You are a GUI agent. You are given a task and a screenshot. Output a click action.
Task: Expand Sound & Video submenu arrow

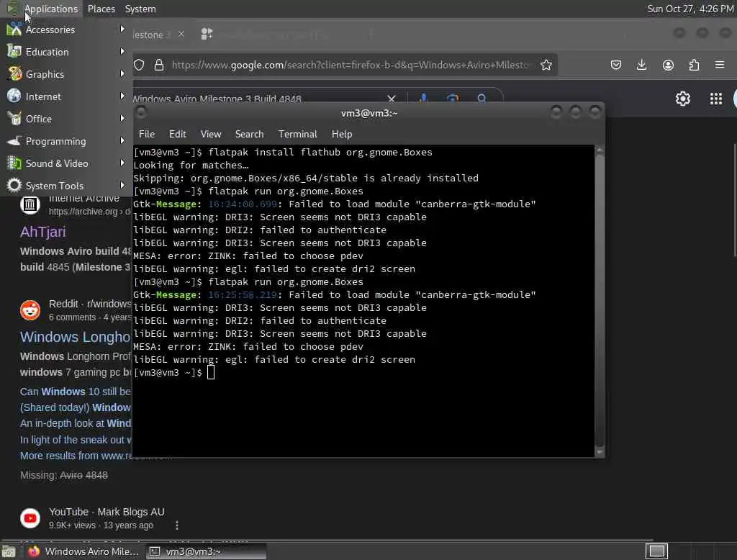[122, 163]
